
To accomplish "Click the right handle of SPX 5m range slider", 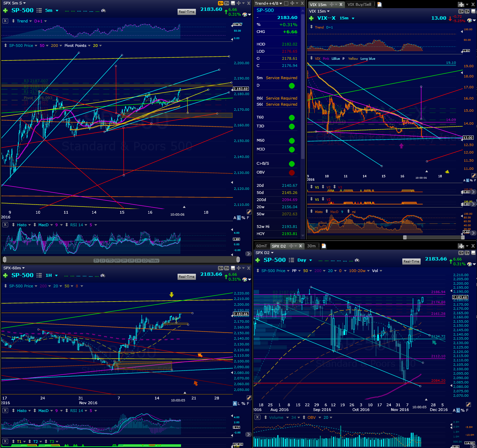I will point(238,259).
